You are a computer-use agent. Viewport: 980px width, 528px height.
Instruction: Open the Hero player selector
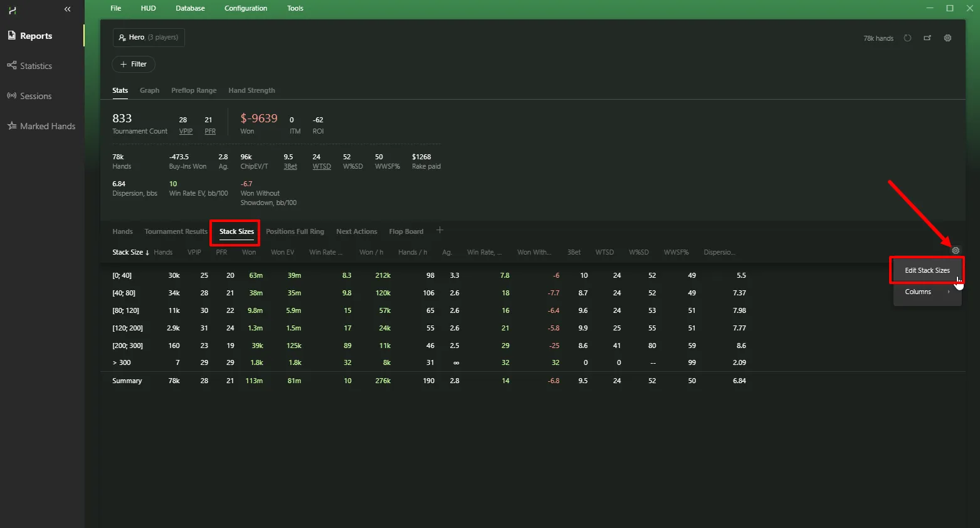pos(149,38)
